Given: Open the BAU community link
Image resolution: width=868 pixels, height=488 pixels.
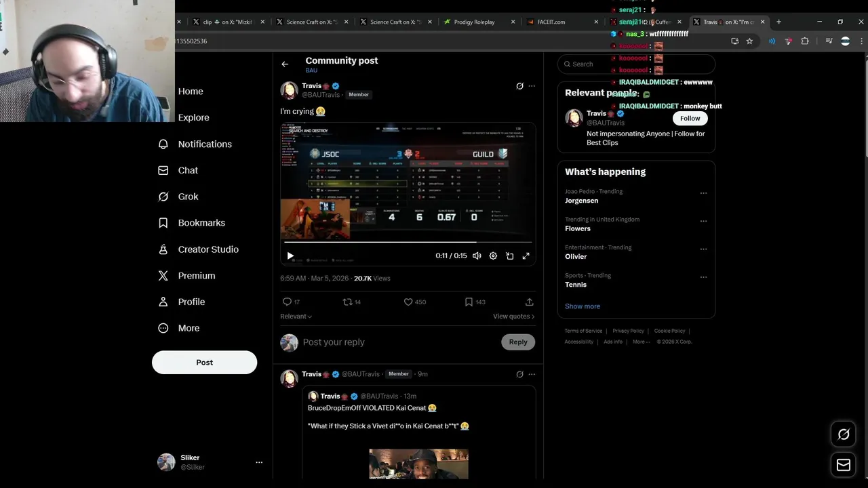Looking at the screenshot, I should tap(311, 70).
